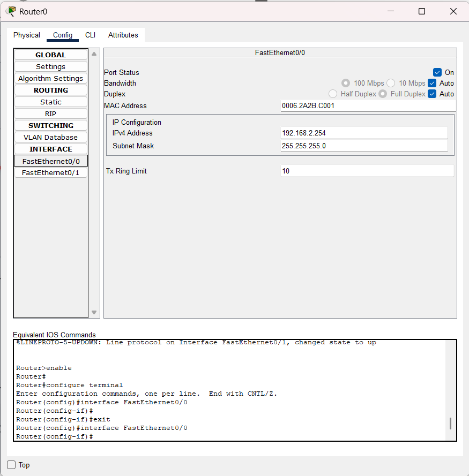Switch to the CLI tab
Screen dimensions: 469x476
pyautogui.click(x=90, y=35)
